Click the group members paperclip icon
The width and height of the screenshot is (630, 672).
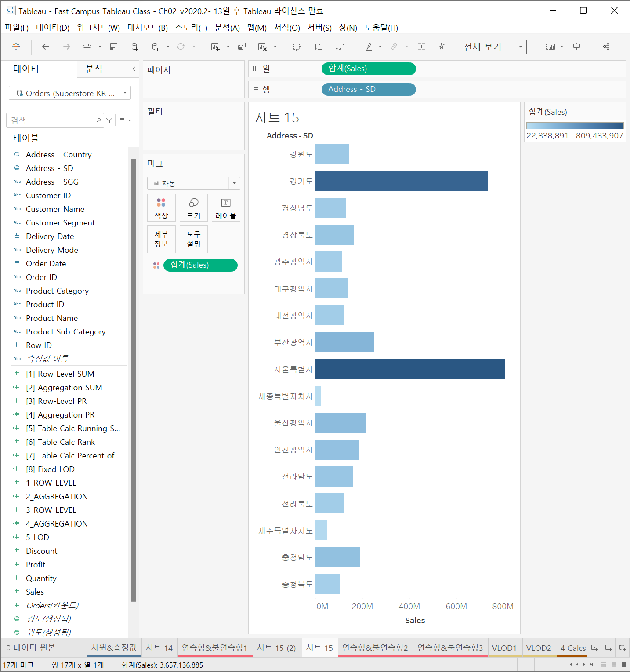click(394, 47)
